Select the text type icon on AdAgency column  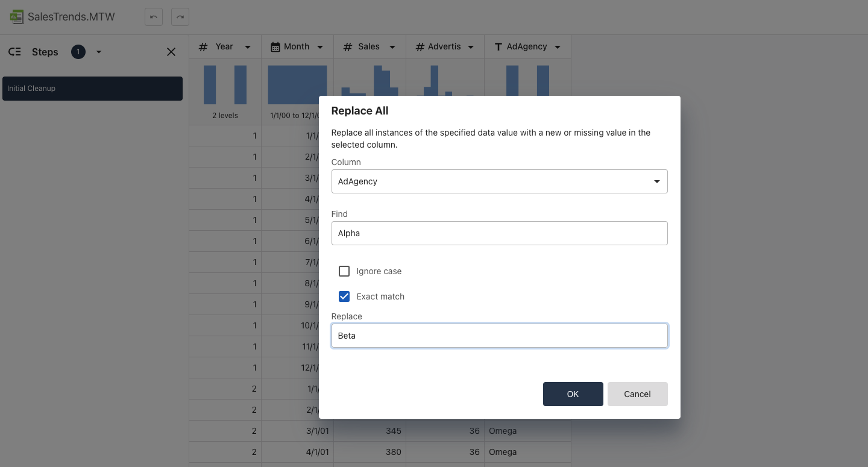(497, 46)
